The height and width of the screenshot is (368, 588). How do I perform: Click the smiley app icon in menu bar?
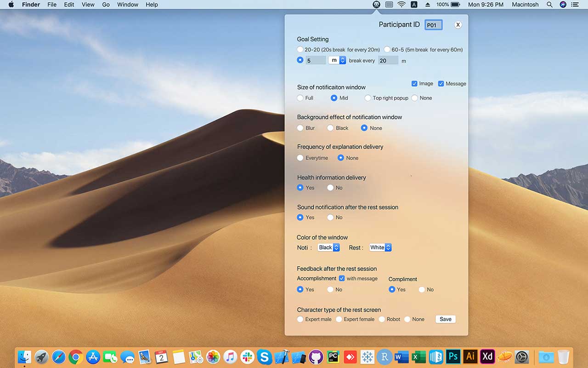click(376, 5)
